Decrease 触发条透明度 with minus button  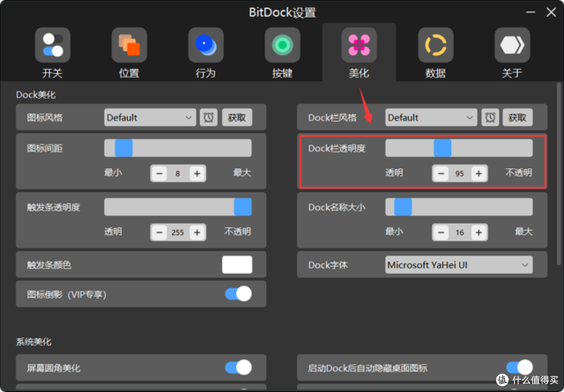[x=159, y=232]
